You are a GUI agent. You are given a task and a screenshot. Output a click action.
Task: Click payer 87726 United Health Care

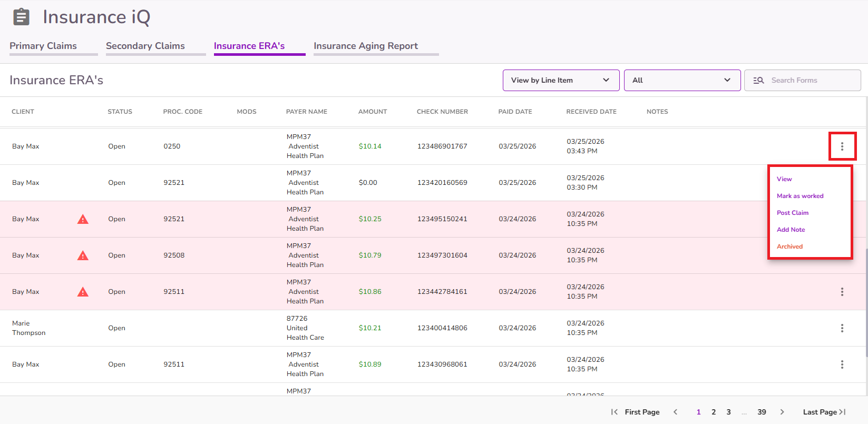(x=305, y=328)
